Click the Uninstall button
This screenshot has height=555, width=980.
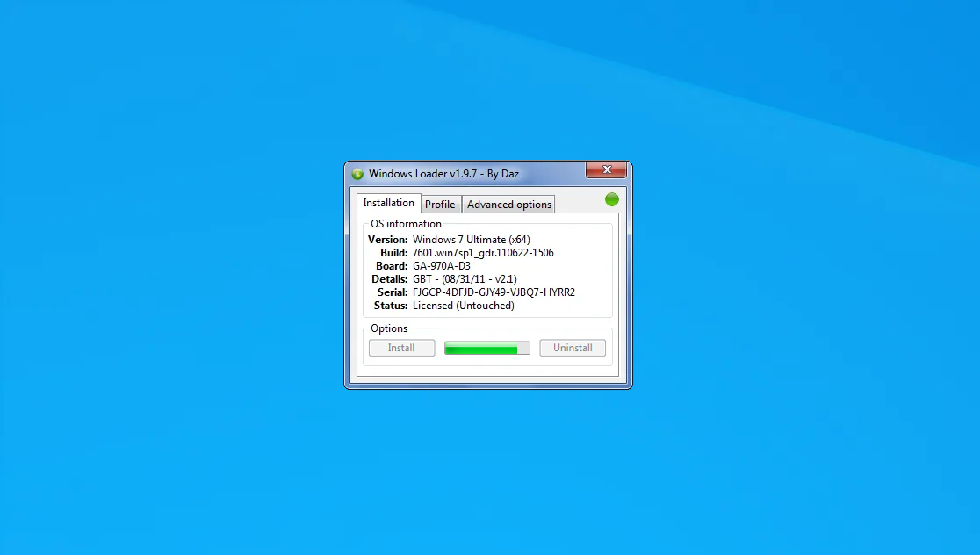click(573, 348)
